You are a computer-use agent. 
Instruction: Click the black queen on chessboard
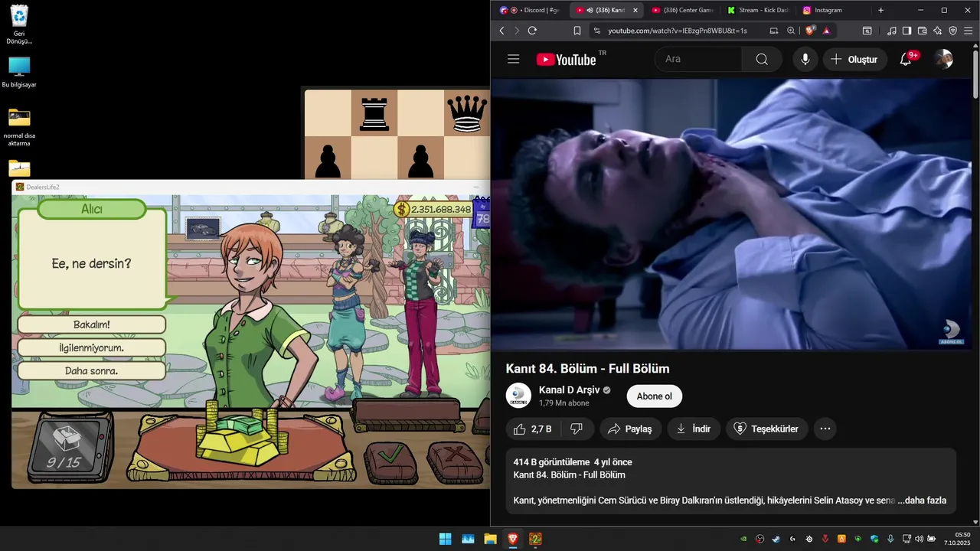(467, 113)
